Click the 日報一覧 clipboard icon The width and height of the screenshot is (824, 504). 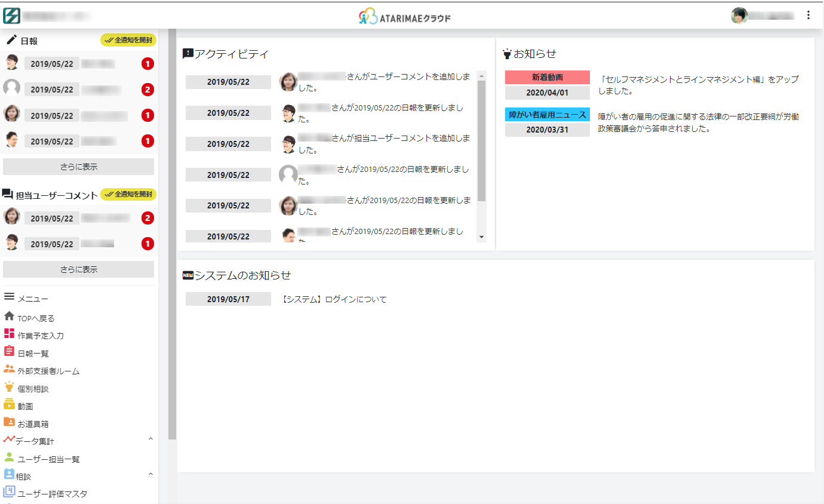9,352
